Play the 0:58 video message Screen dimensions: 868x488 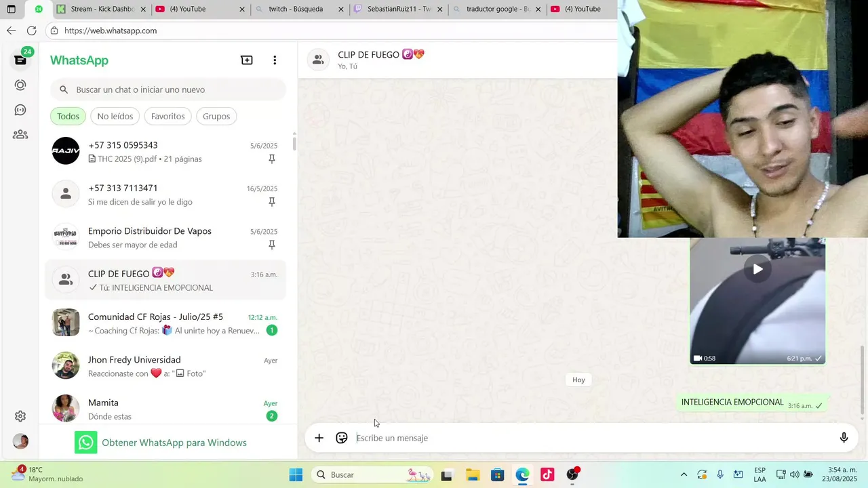[757, 269]
